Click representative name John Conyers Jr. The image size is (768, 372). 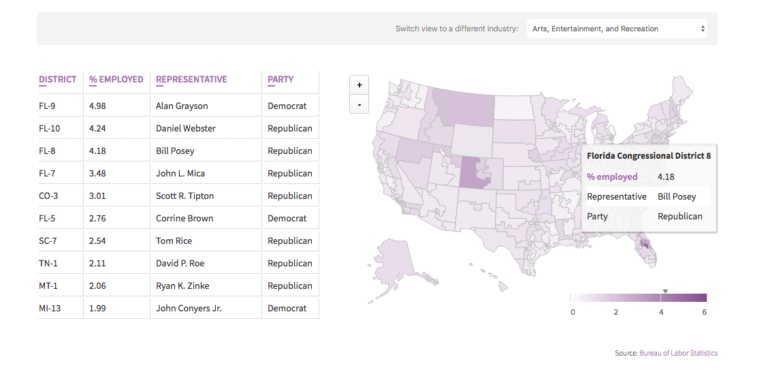189,308
